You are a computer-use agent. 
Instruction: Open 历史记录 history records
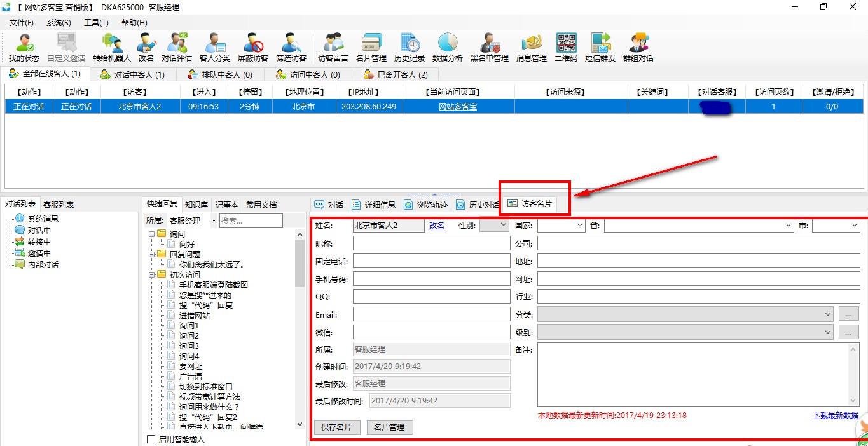tap(409, 47)
